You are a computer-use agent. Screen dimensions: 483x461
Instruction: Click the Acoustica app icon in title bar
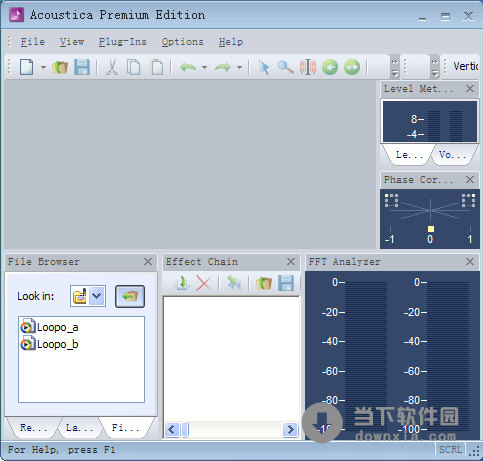[x=16, y=15]
